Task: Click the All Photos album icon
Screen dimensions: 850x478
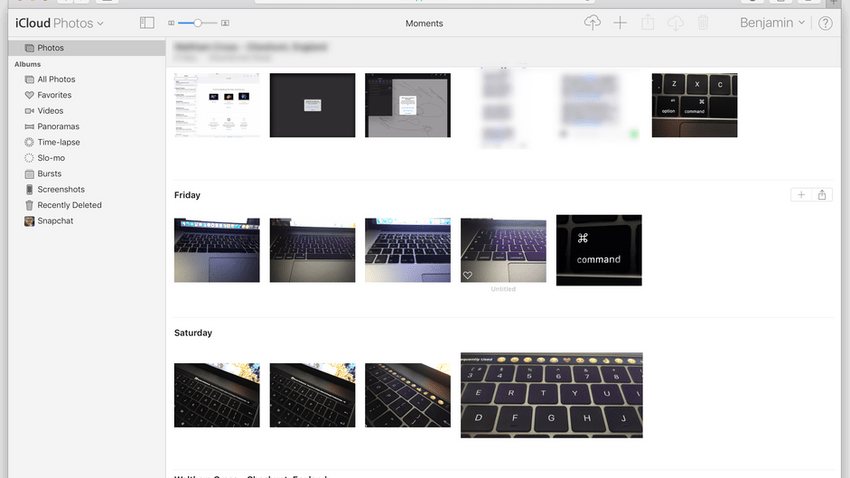Action: pyautogui.click(x=29, y=79)
